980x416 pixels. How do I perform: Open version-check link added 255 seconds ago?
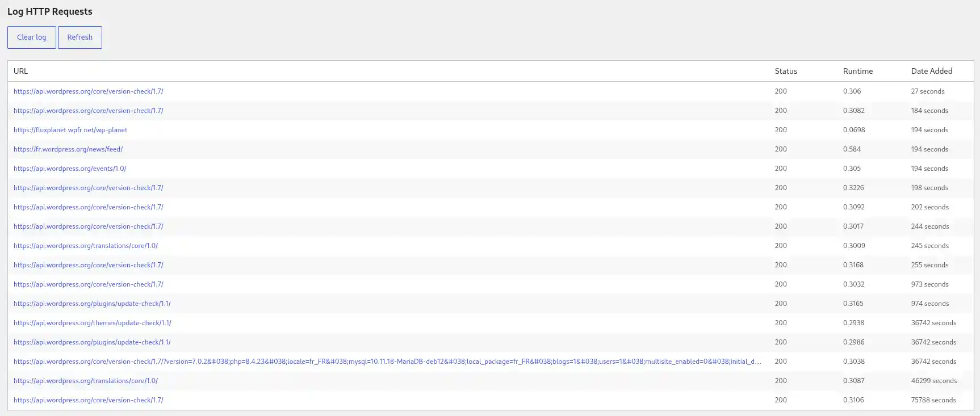(89, 265)
